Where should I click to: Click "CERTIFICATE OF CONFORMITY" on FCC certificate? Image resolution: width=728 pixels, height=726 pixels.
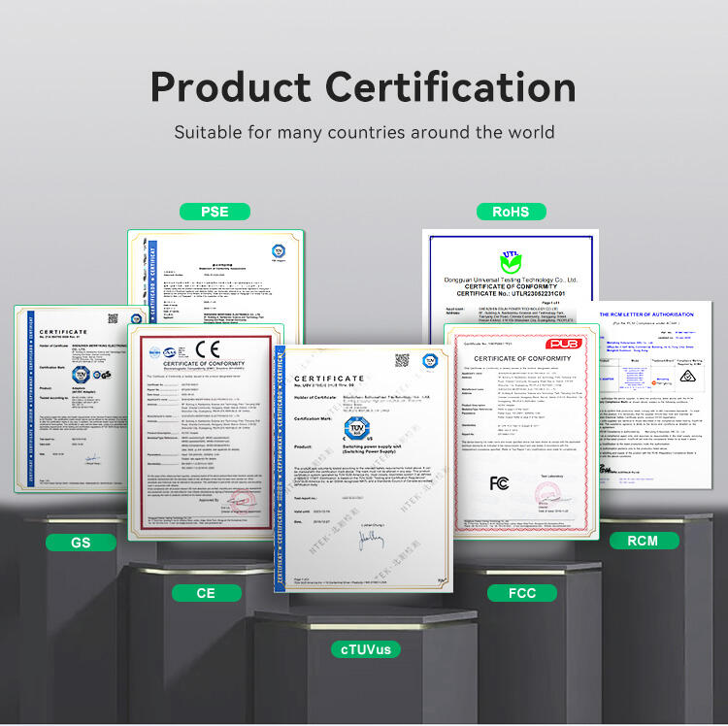pos(522,359)
